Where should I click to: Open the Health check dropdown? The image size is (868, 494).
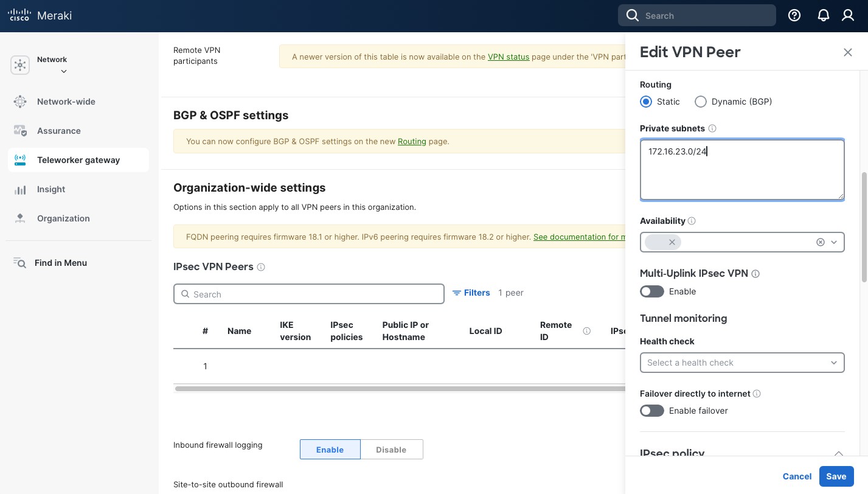tap(741, 363)
